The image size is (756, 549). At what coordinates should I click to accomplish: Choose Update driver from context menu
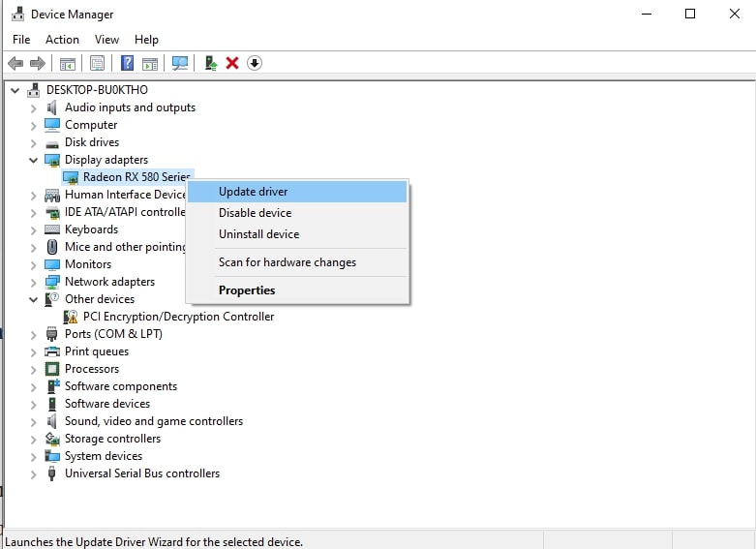[254, 192]
